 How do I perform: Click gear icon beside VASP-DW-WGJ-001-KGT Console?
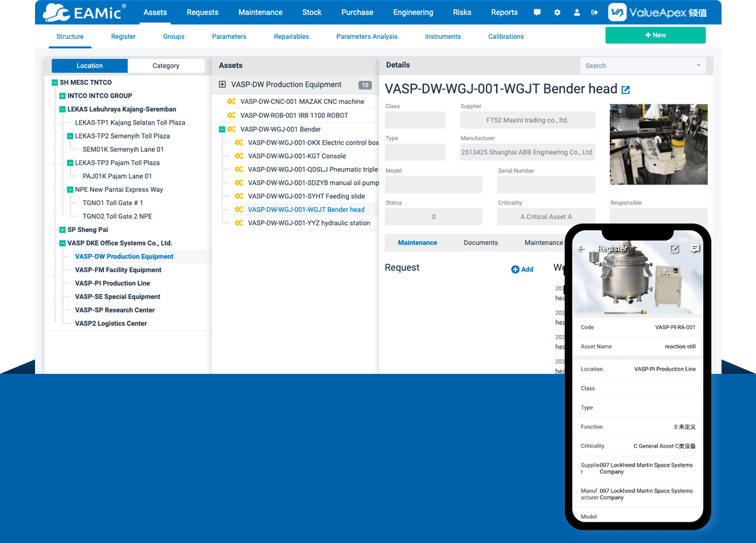pos(238,156)
